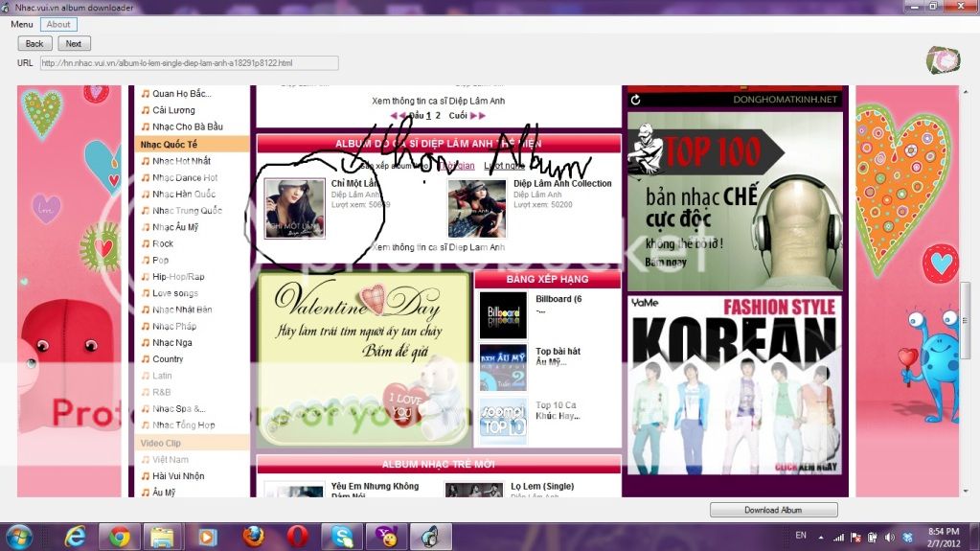The width and height of the screenshot is (980, 551).
Task: Click the music note icon beside Cải Lương
Action: click(145, 110)
